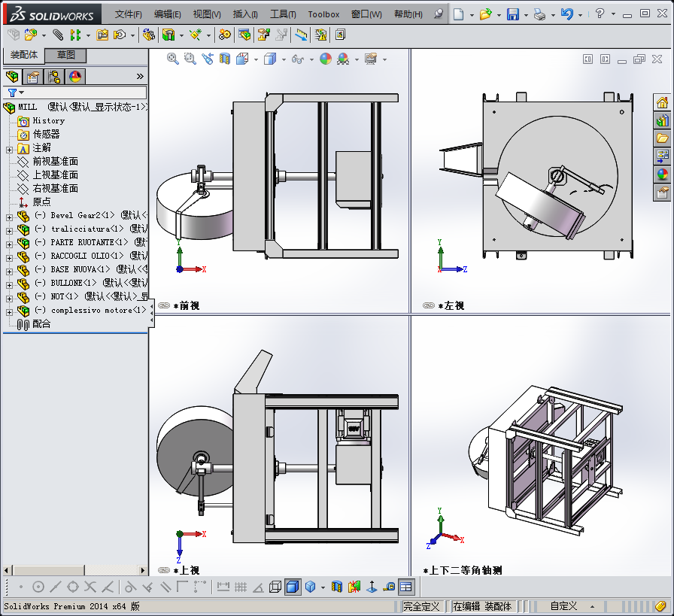The height and width of the screenshot is (616, 674).
Task: Open SolidWorks Resources home icon in task pane
Action: tap(663, 102)
